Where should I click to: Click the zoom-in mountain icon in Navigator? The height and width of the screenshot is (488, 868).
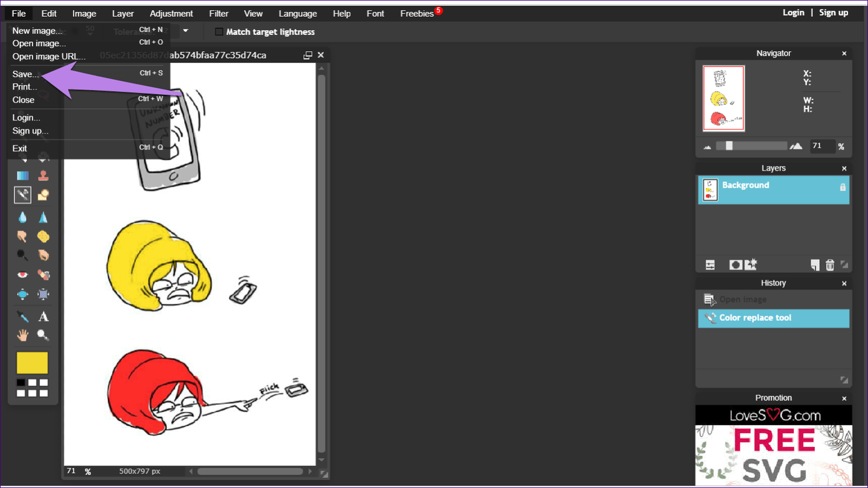[x=796, y=147]
